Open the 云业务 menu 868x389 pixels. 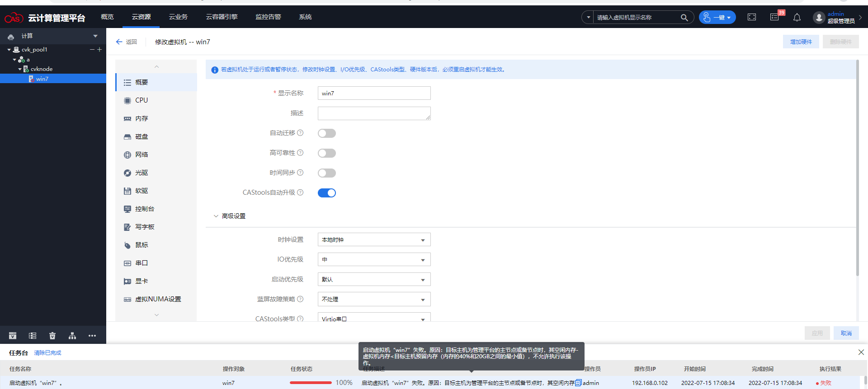pos(178,17)
